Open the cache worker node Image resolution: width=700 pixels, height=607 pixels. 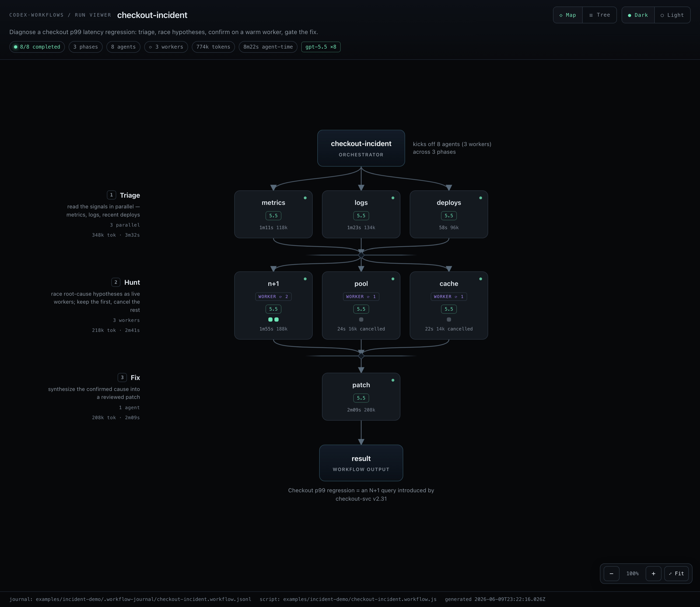[449, 306]
